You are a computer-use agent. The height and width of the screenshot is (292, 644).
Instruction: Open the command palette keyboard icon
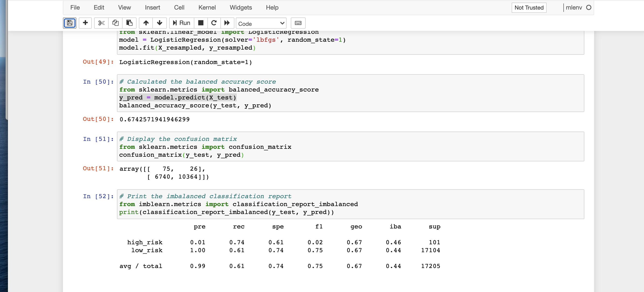click(x=298, y=23)
